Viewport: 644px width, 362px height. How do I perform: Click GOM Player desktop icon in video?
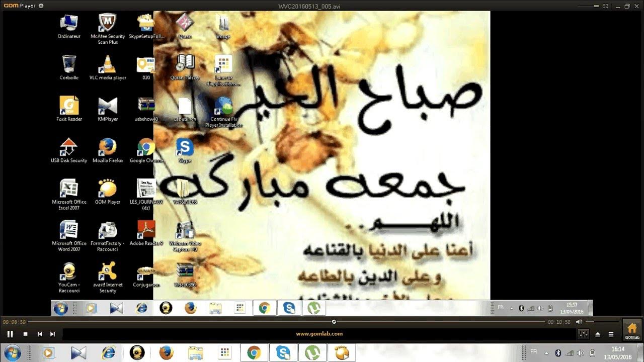(108, 192)
